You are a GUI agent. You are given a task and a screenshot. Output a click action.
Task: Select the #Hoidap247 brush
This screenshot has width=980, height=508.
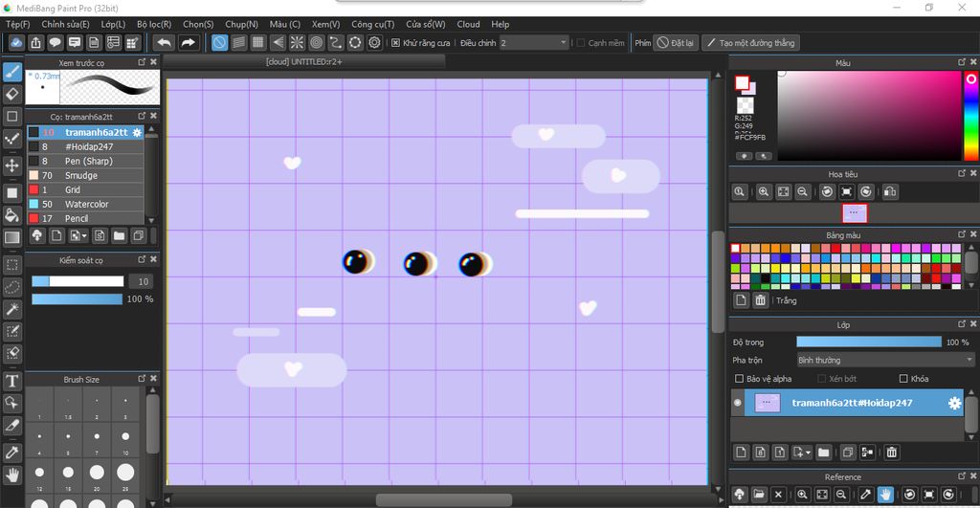click(85, 146)
